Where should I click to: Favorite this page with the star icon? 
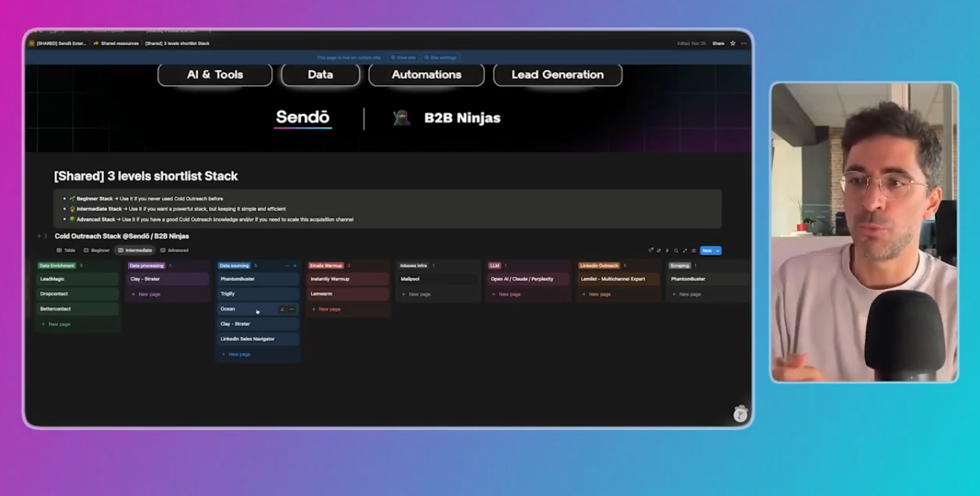733,44
